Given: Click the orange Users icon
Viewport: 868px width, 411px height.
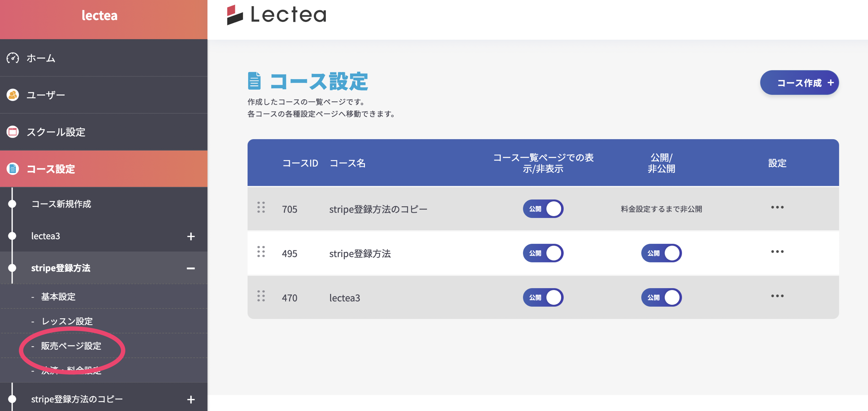Looking at the screenshot, I should [13, 95].
